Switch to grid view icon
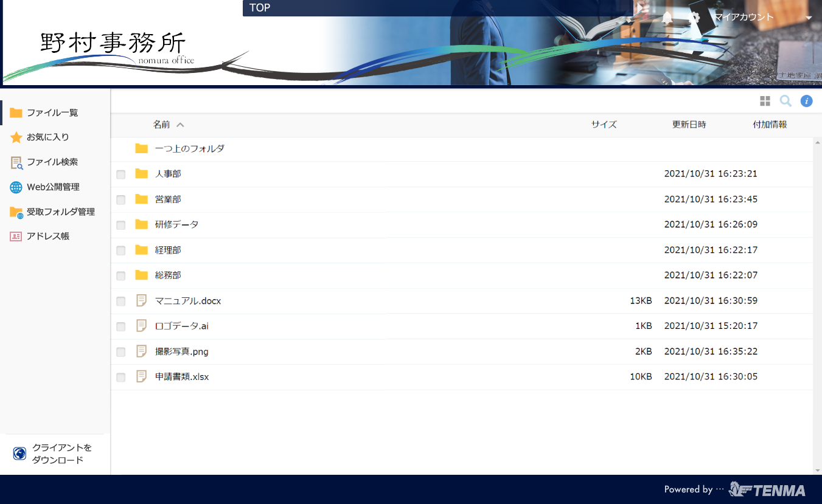Screen dimensions: 822x504 pos(765,101)
